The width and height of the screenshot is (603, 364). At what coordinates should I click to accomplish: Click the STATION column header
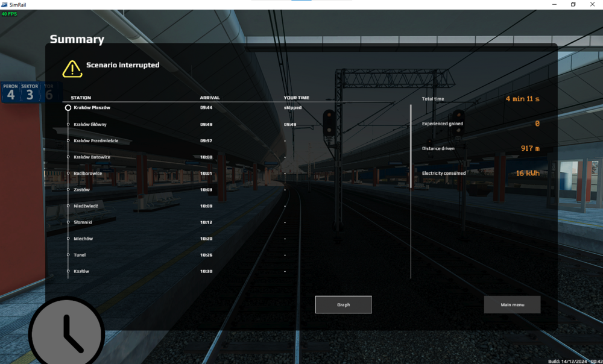[81, 98]
